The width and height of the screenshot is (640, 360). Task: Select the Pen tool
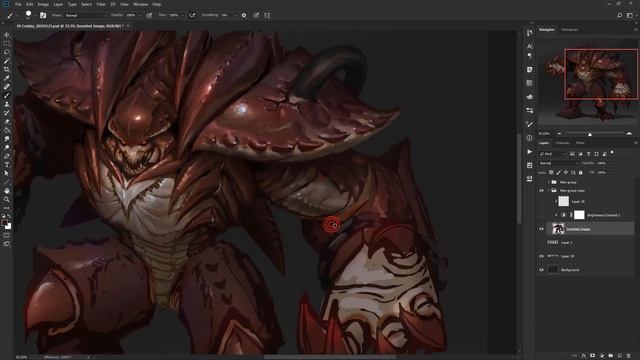pos(7,156)
